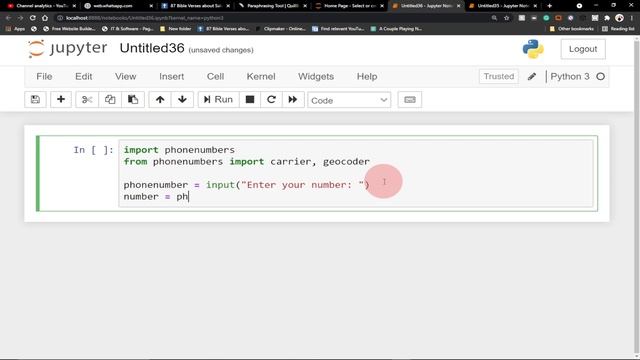Click the localhost address bar
The width and height of the screenshot is (640, 360).
273,18
